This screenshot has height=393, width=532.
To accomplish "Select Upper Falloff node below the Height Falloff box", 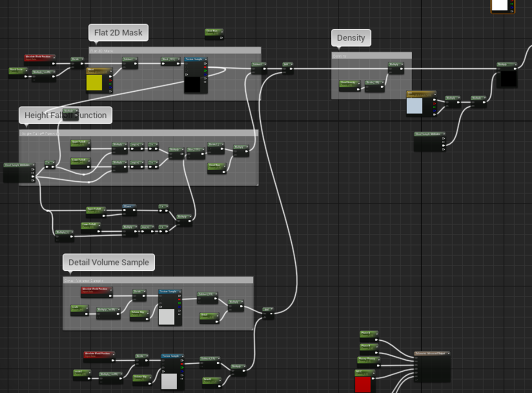I will click(96, 212).
